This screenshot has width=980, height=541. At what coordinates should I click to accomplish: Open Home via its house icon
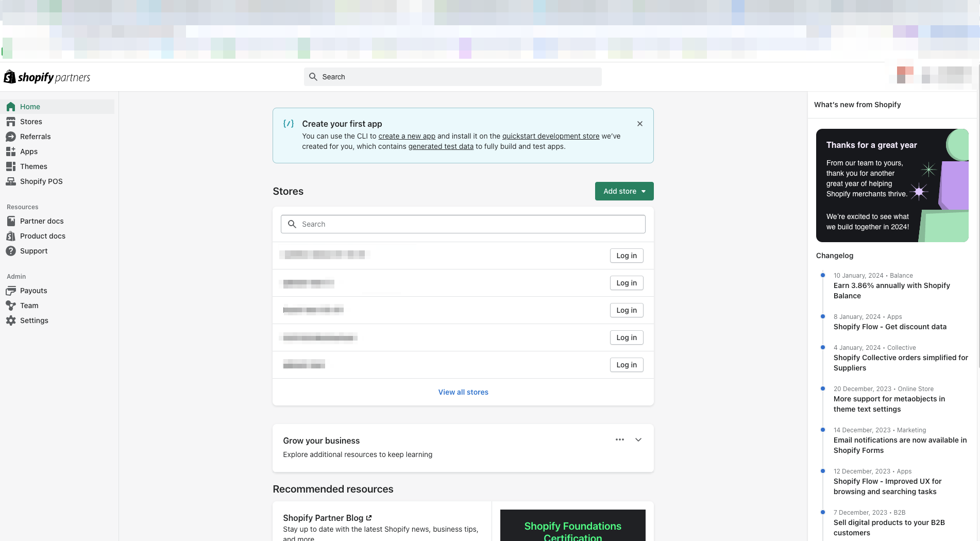pos(11,107)
